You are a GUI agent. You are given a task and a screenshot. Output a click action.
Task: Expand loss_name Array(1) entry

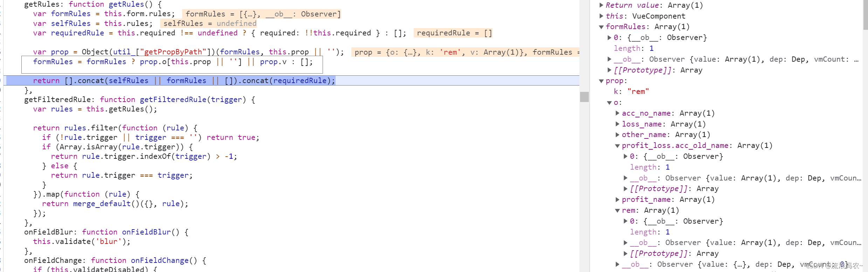click(617, 124)
